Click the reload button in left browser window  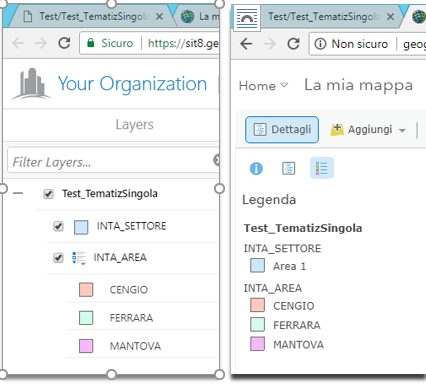click(x=64, y=43)
